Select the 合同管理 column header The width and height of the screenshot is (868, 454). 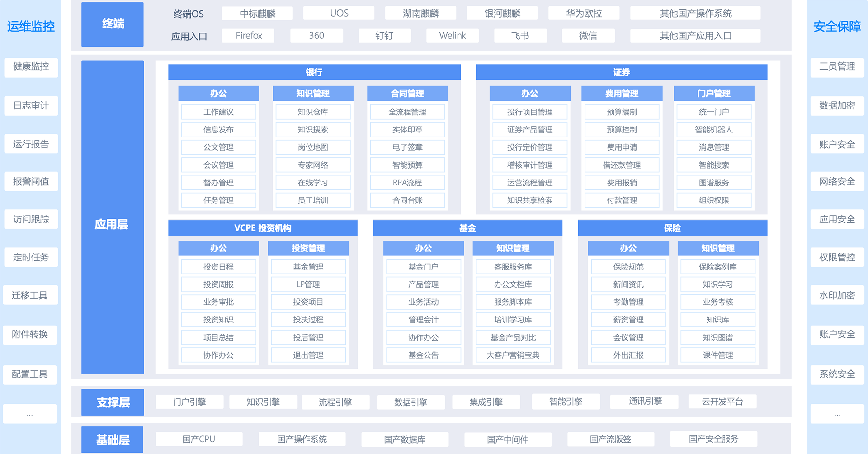pos(407,94)
